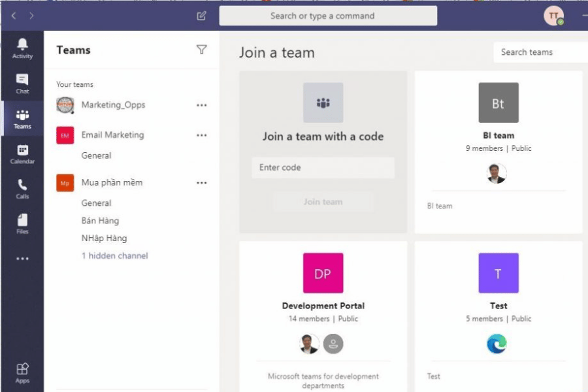Viewport: 588px width, 392px height.
Task: Open General channel under Email Marketing
Action: (97, 155)
